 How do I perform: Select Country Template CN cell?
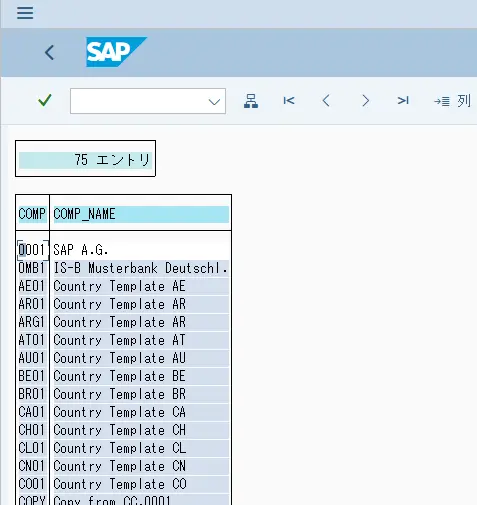pos(141,466)
